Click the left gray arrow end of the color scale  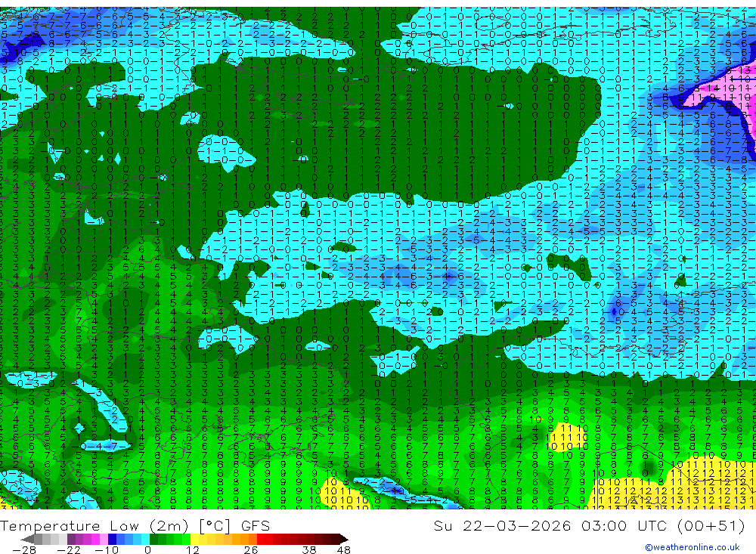click(x=28, y=539)
